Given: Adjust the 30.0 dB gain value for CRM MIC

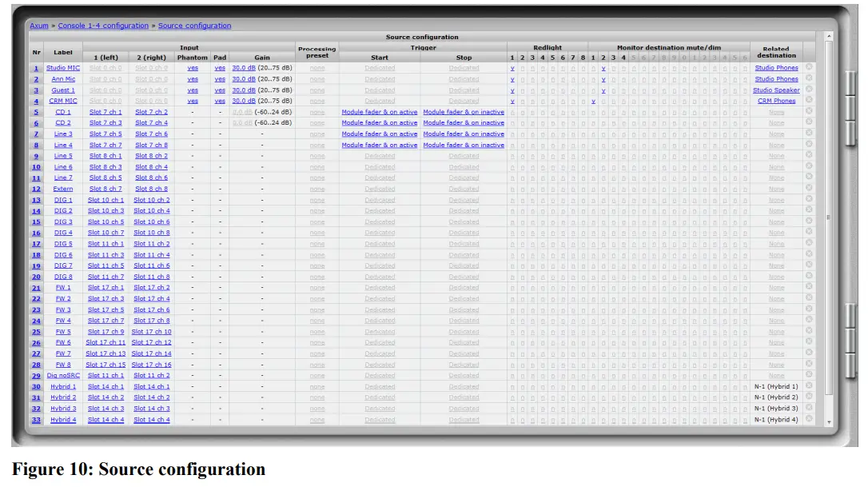Looking at the screenshot, I should pos(243,102).
